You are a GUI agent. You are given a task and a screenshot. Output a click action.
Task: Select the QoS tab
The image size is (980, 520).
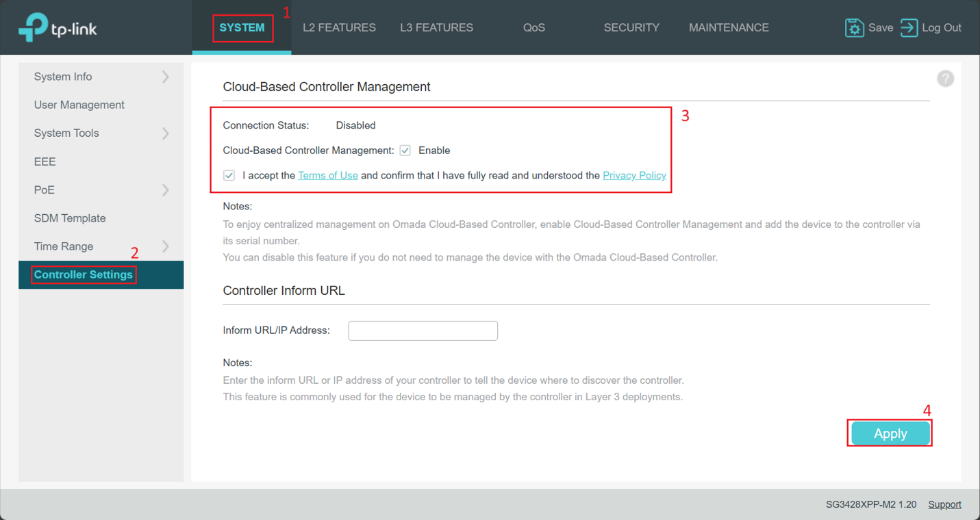point(533,28)
